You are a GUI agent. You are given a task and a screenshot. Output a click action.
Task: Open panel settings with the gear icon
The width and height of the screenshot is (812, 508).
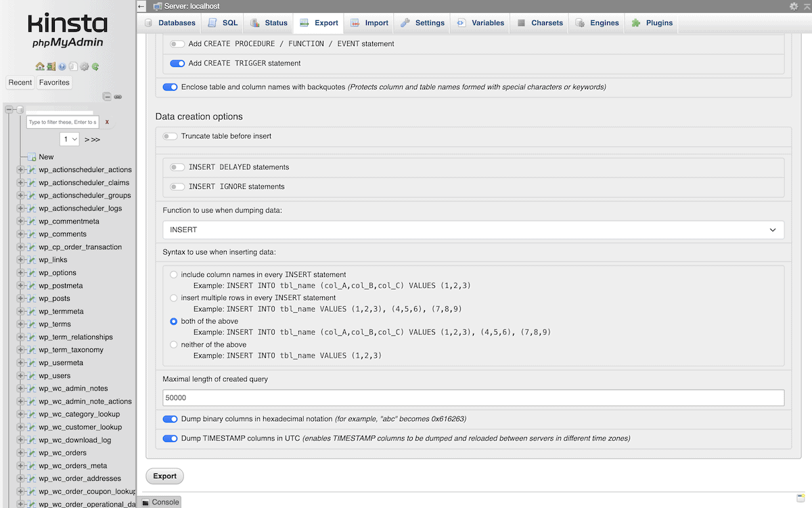click(84, 67)
